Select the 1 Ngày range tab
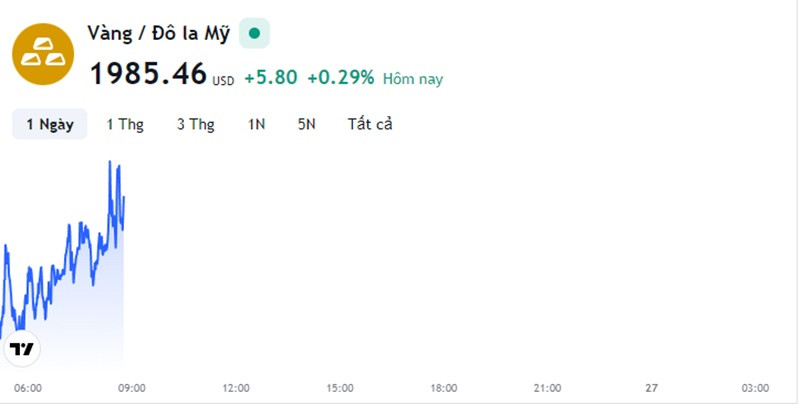 [50, 124]
